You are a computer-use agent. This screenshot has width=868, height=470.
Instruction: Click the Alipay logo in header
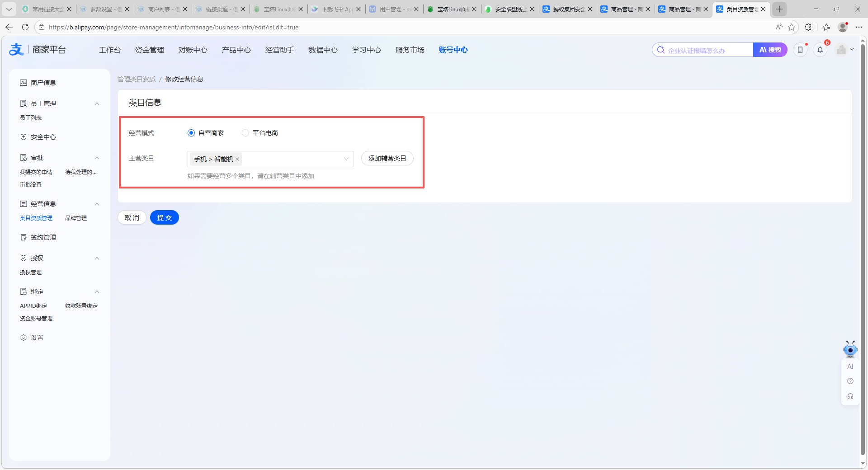pyautogui.click(x=16, y=49)
